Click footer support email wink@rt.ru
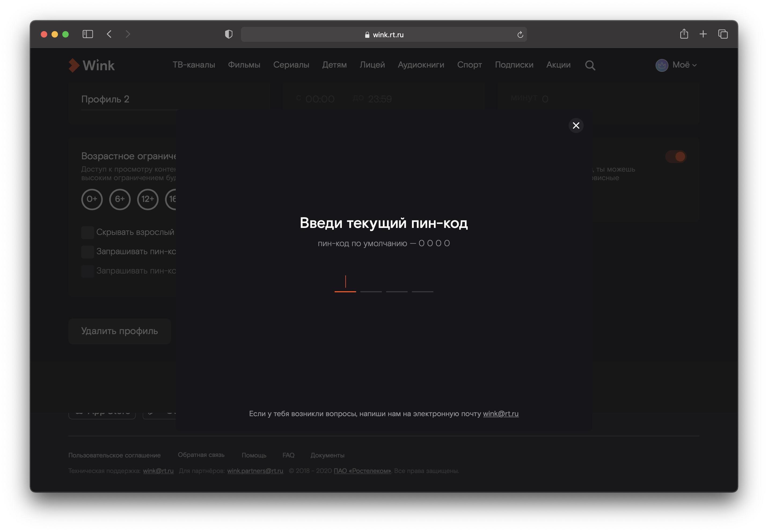The width and height of the screenshot is (768, 532). [x=158, y=471]
